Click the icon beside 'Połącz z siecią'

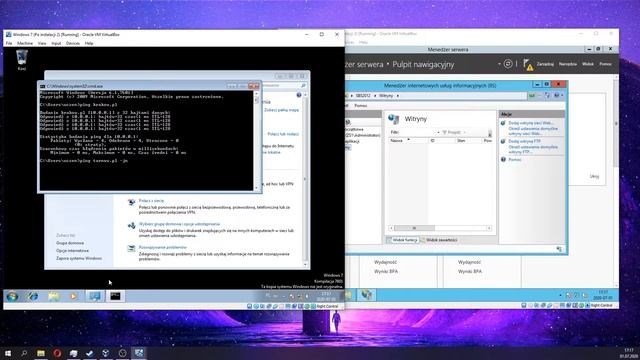coord(131,202)
